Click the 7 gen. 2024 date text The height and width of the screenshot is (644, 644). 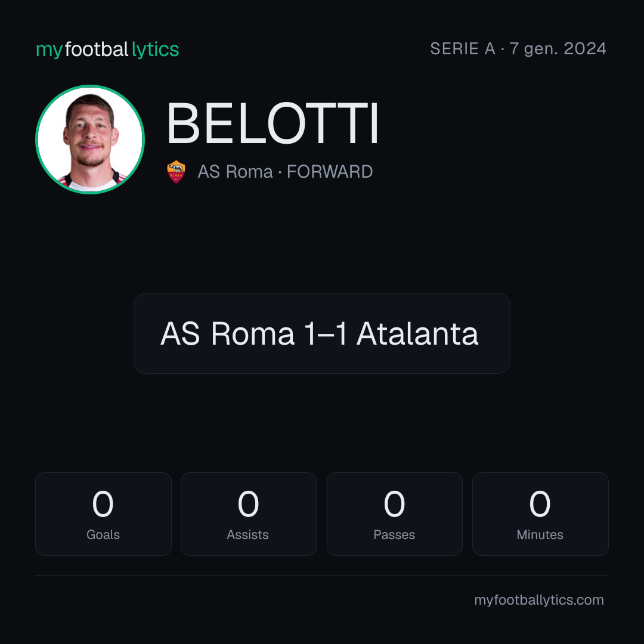pyautogui.click(x=558, y=48)
